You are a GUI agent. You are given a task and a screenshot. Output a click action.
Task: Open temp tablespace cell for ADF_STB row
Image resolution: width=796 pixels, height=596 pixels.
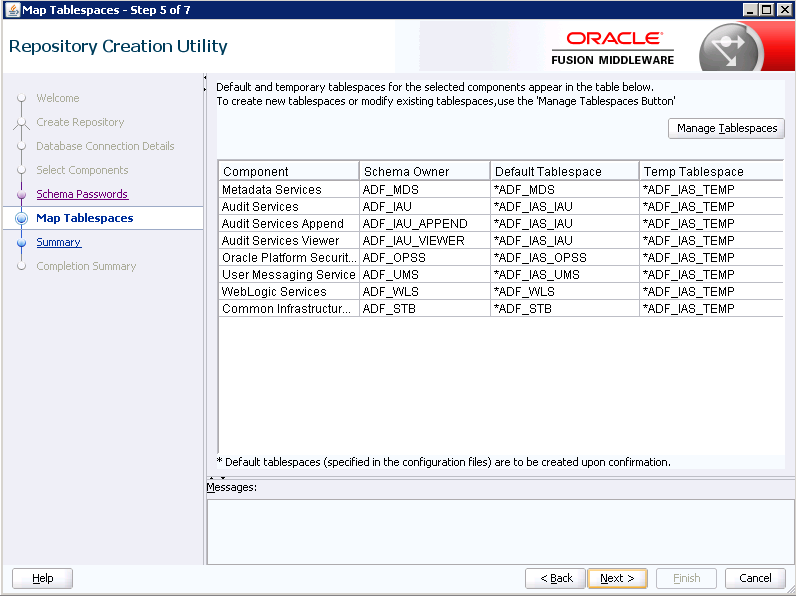[x=711, y=309]
